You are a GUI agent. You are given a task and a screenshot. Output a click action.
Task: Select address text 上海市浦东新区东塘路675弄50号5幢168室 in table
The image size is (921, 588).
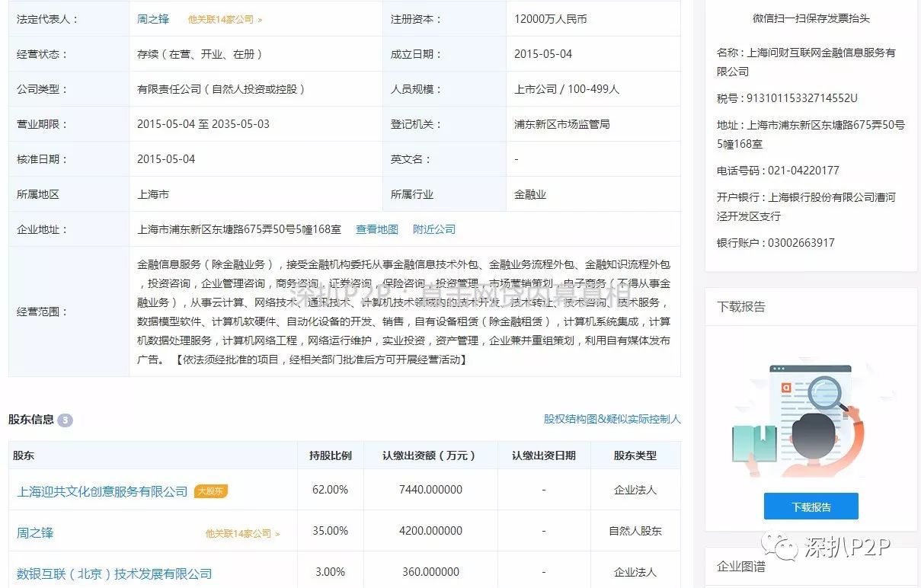[239, 229]
